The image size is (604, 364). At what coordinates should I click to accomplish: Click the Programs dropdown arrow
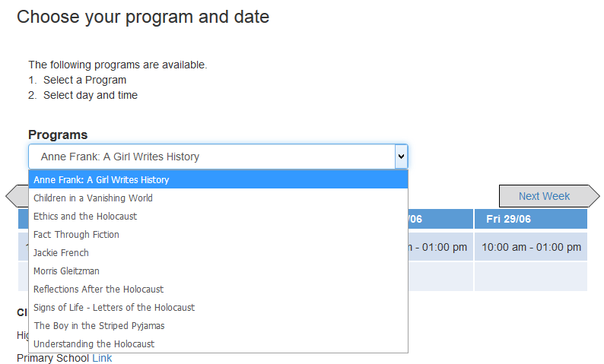401,157
